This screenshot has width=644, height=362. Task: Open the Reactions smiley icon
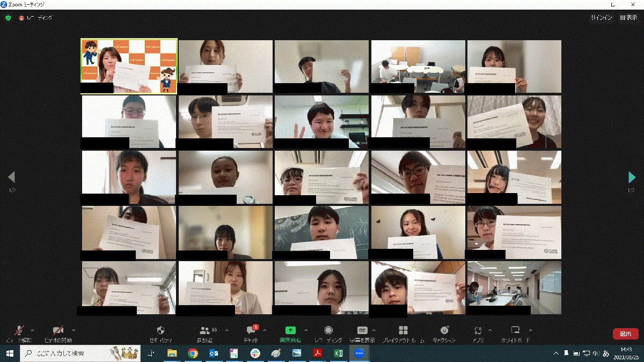(444, 331)
